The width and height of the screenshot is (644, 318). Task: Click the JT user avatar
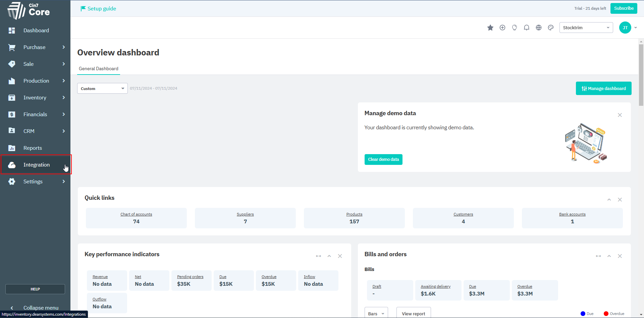625,28
